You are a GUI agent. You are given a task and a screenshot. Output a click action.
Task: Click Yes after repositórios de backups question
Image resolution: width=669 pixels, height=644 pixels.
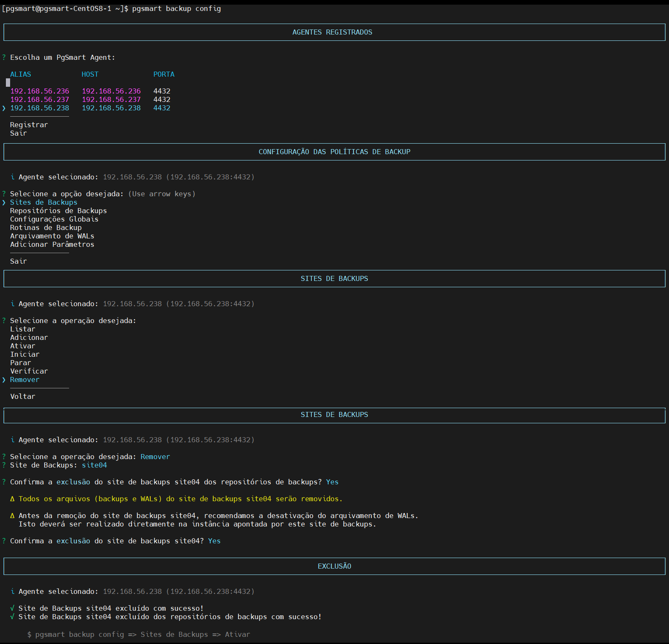pos(332,482)
